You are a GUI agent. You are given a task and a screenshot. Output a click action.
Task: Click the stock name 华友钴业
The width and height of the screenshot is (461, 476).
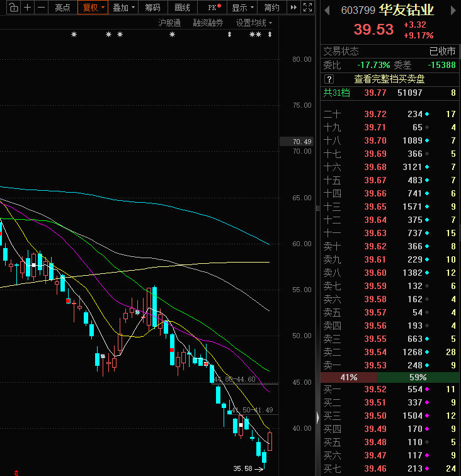[x=406, y=10]
